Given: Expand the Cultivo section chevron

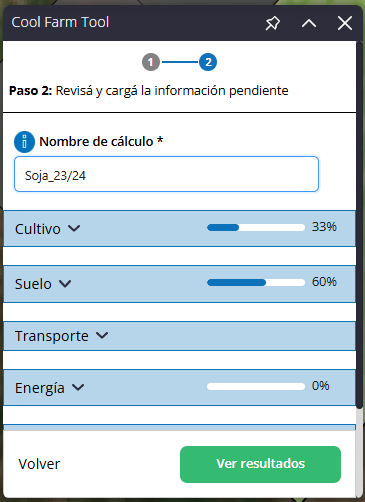Looking at the screenshot, I should tap(74, 228).
